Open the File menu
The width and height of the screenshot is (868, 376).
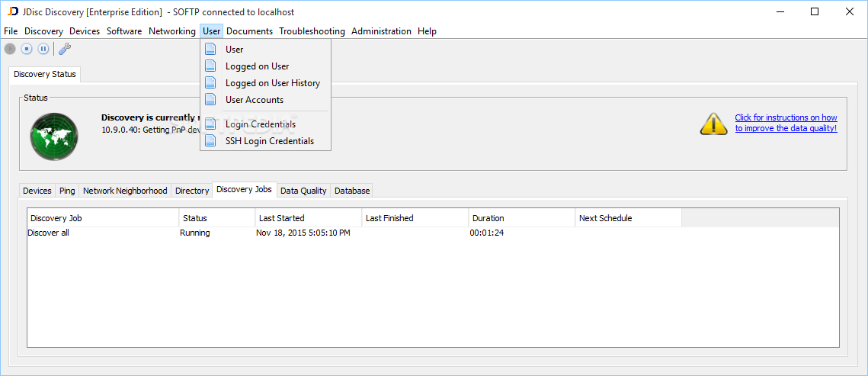(11, 31)
